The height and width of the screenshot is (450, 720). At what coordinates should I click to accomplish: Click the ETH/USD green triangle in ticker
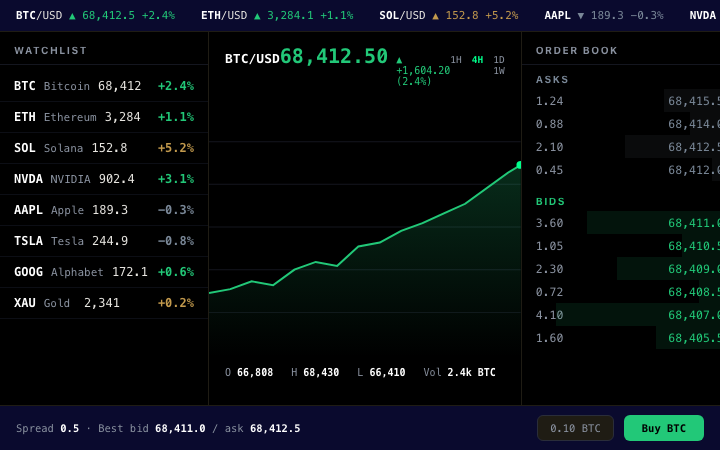pyautogui.click(x=257, y=16)
